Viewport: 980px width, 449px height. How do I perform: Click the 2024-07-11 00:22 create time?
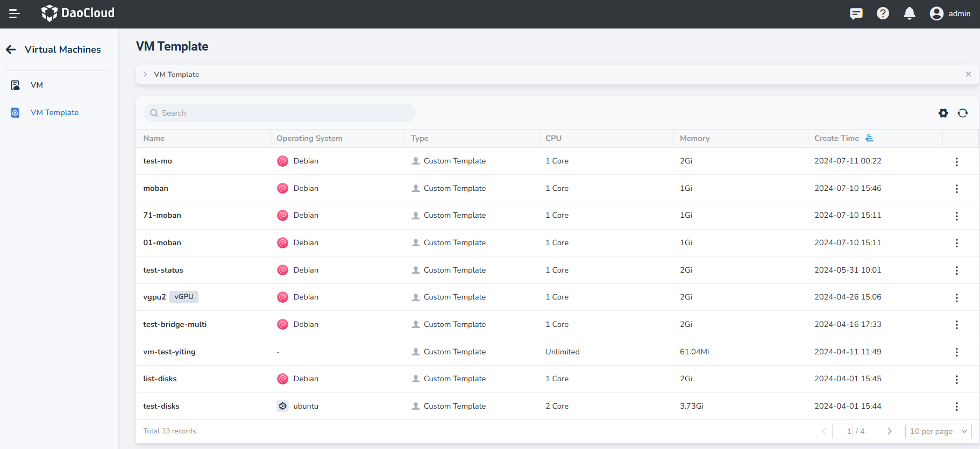848,161
